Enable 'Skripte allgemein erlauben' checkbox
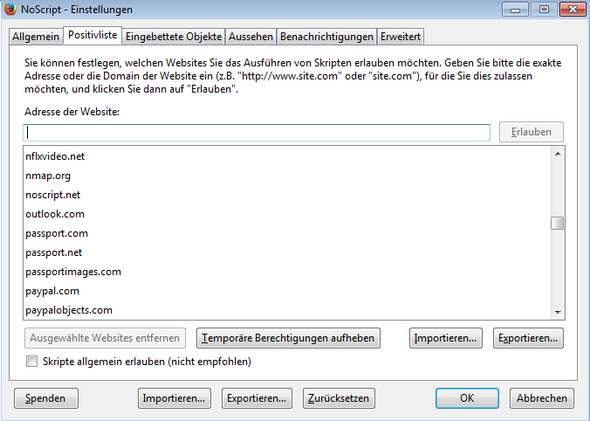590x421 pixels. pyautogui.click(x=32, y=361)
